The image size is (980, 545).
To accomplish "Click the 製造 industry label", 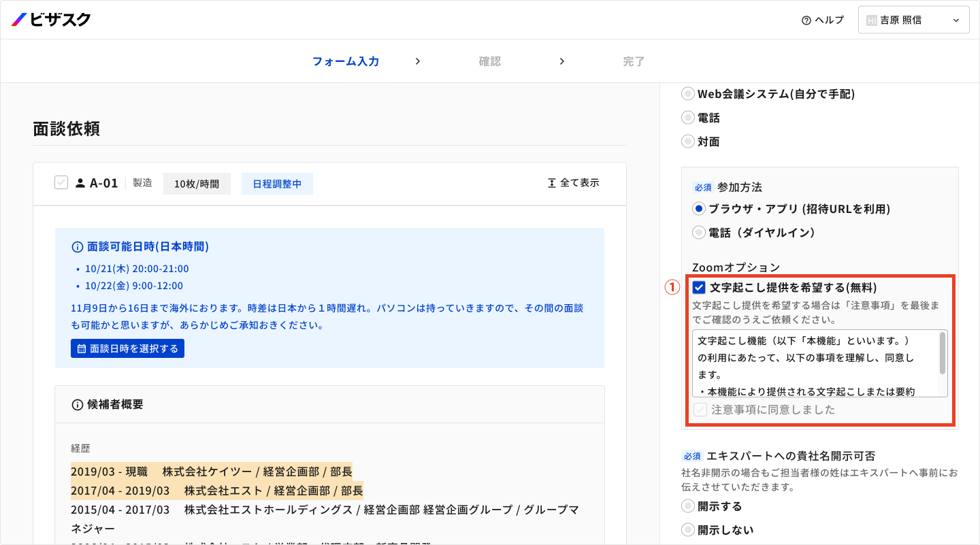I will (142, 183).
